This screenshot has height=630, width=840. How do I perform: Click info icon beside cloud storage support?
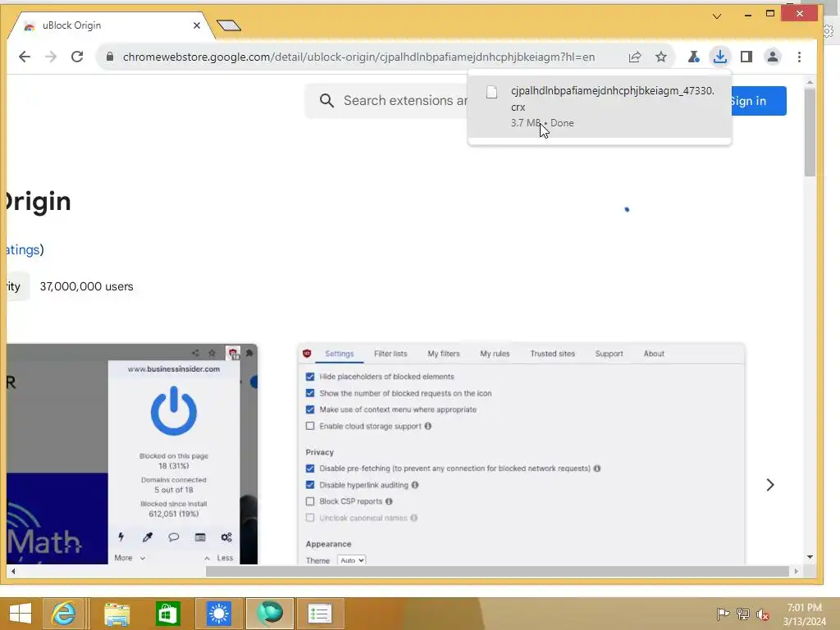click(x=428, y=426)
